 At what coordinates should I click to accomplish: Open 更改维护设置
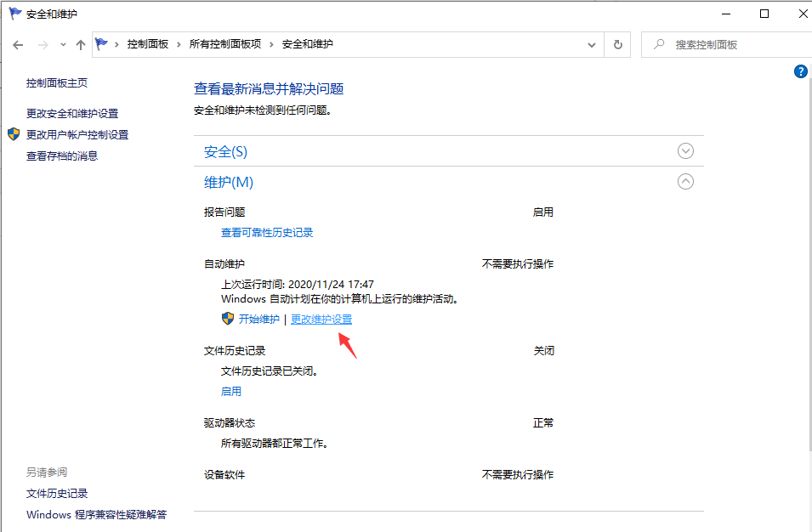click(x=321, y=319)
